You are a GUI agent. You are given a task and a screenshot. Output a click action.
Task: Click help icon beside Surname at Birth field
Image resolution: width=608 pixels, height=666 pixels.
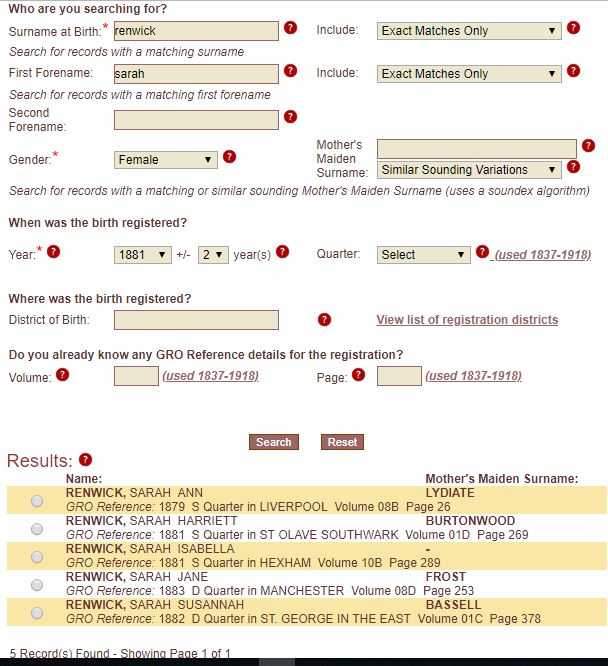(x=290, y=28)
